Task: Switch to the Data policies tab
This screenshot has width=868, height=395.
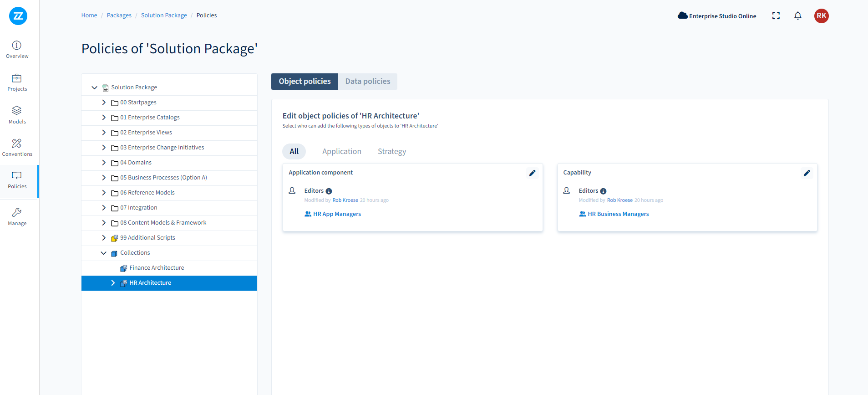Action: [368, 82]
